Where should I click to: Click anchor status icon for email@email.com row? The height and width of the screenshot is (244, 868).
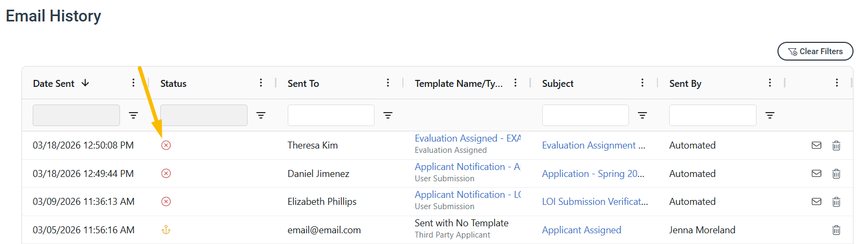166,230
